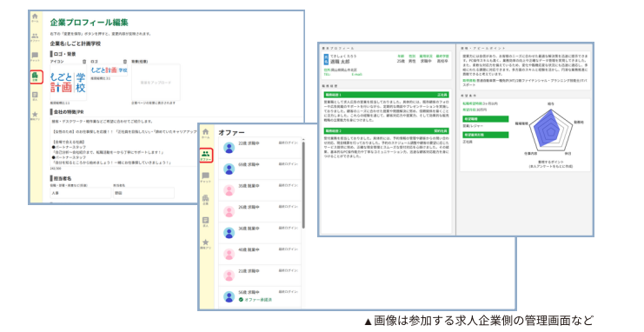Click 最終ログイン text on the 22歳 row

tap(289, 143)
